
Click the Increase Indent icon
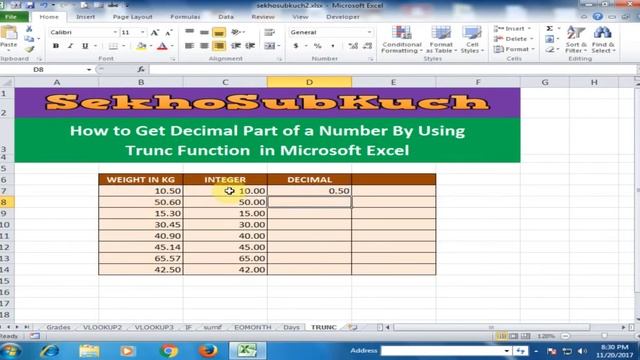click(x=250, y=46)
